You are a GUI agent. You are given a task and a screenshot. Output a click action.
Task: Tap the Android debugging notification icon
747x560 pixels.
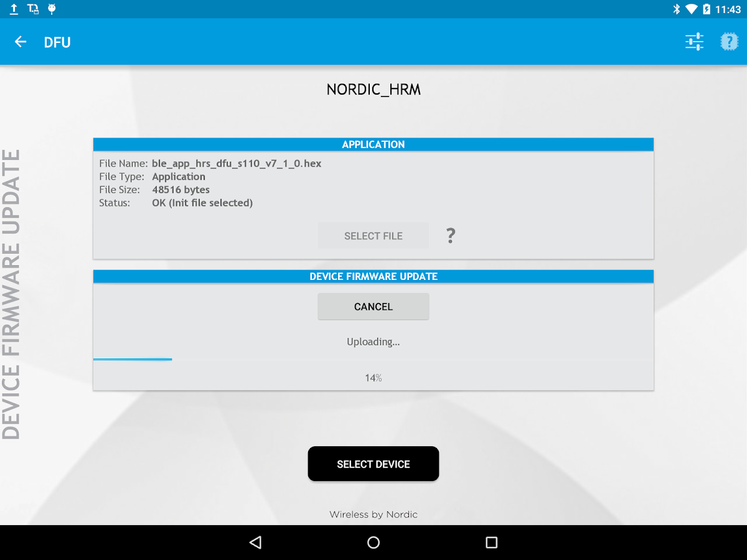tap(52, 9)
